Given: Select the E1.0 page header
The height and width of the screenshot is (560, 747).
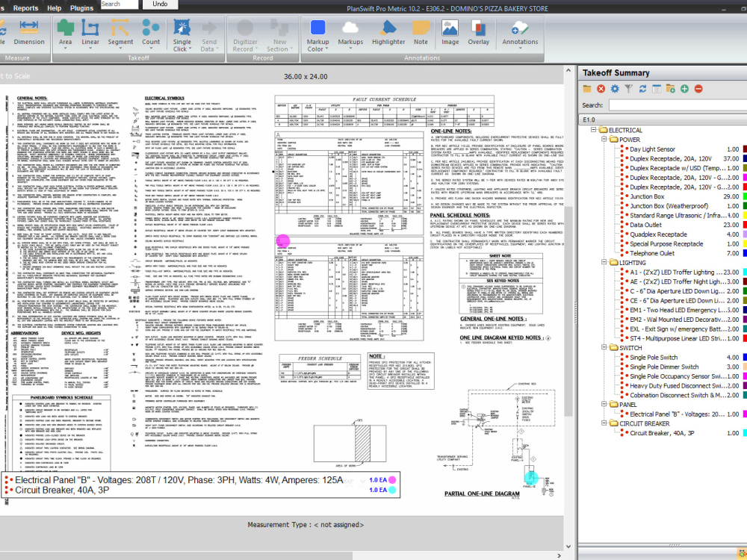Looking at the screenshot, I should pyautogui.click(x=663, y=119).
